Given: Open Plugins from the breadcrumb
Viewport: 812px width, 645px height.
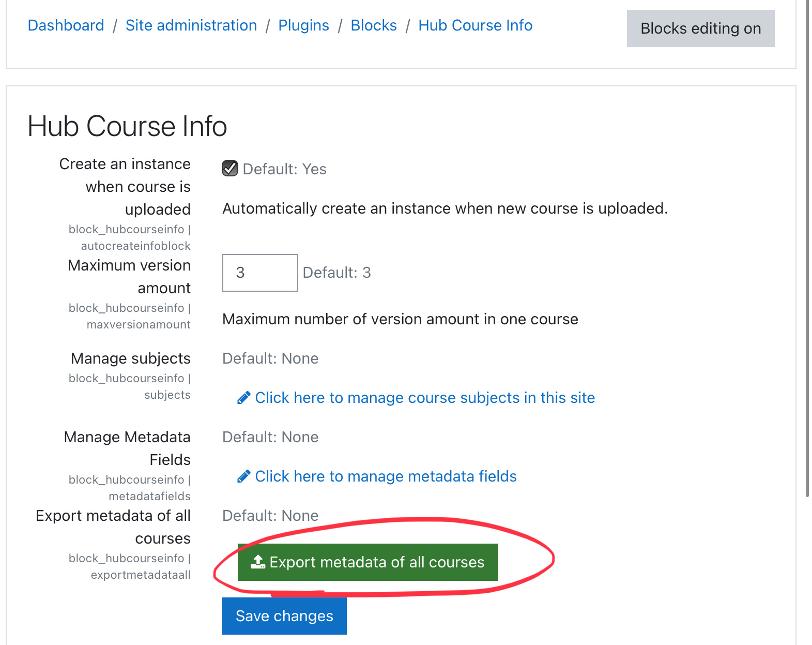Looking at the screenshot, I should [x=303, y=25].
